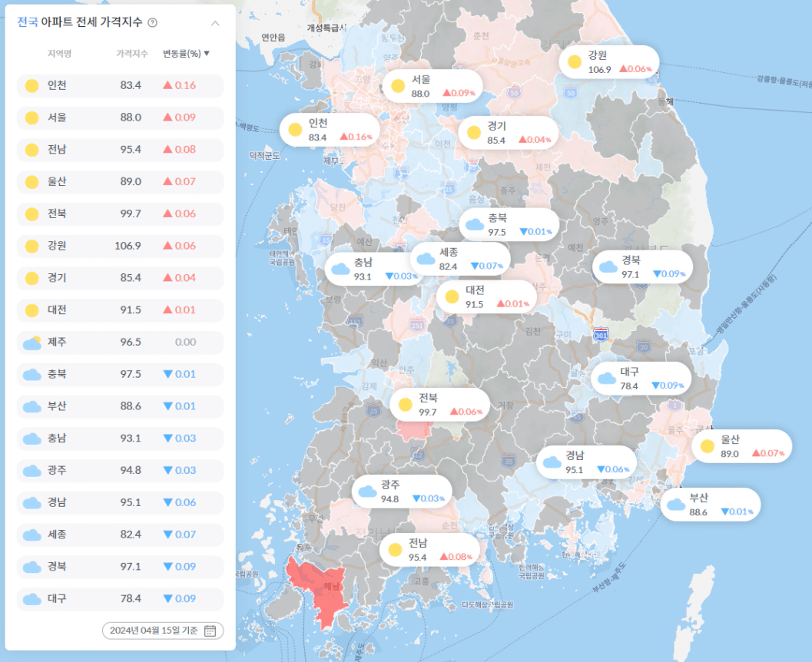Open calendar icon next to 2024년 04월 15일
The image size is (812, 662).
coord(210,631)
